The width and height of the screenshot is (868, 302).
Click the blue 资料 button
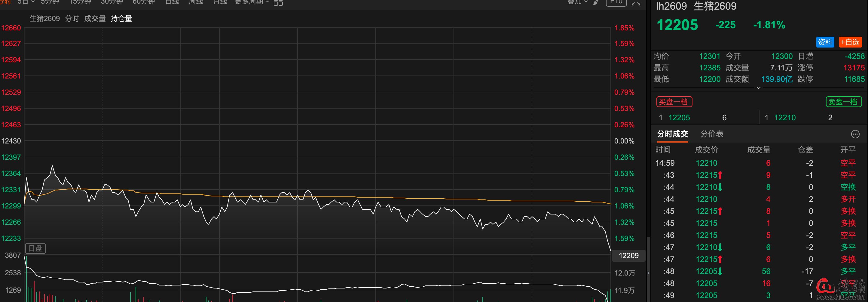[x=825, y=42]
